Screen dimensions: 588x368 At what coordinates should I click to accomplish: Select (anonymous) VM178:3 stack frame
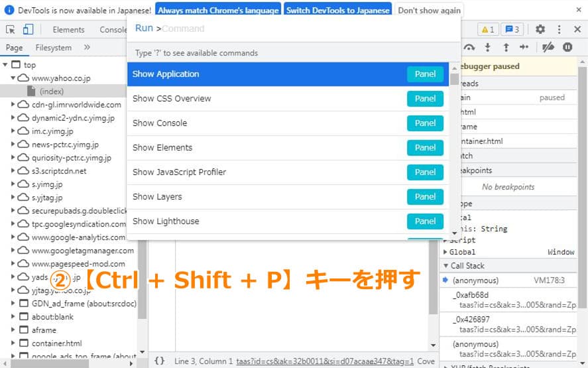(508, 280)
